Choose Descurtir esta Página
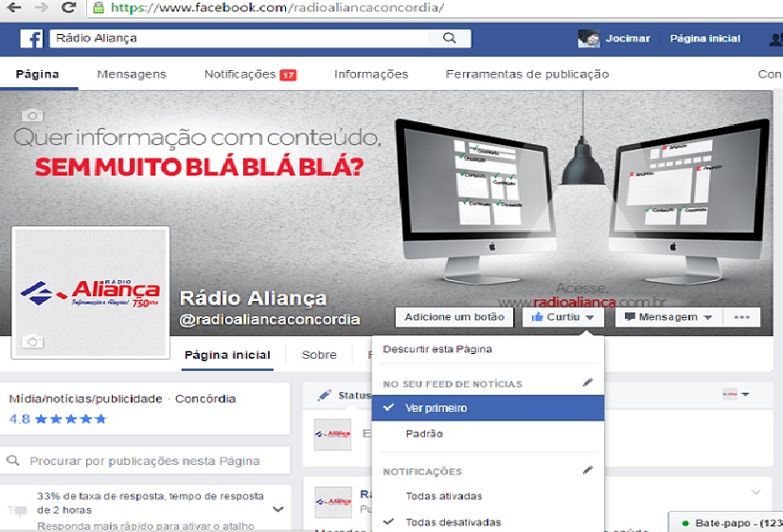Viewport: 783px width, 532px height. coord(436,349)
